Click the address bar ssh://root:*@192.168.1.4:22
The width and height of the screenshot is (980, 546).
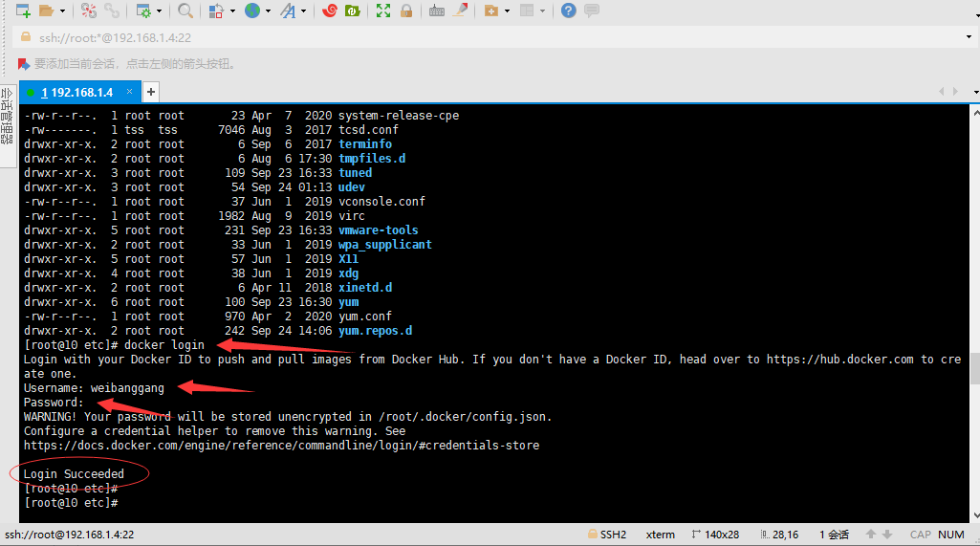[x=115, y=38]
